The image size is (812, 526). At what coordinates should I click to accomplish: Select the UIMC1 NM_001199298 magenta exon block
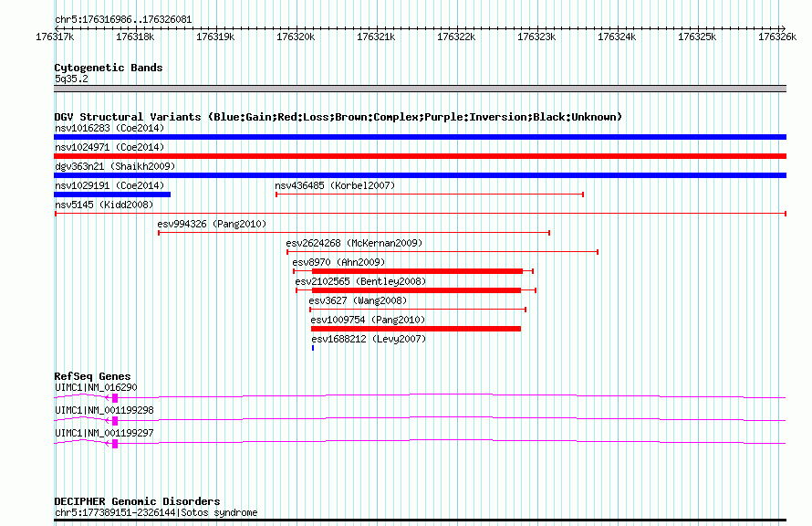(115, 421)
